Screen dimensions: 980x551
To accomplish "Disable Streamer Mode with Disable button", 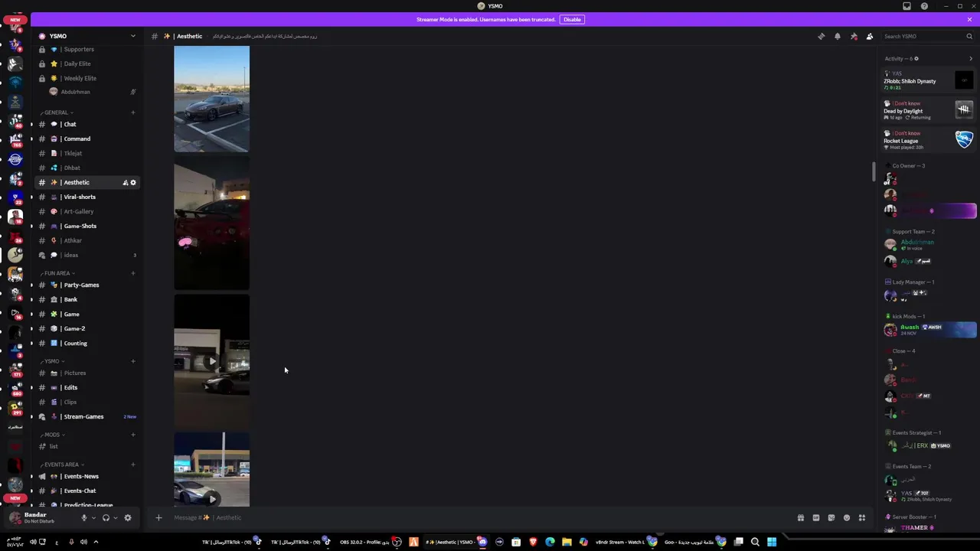I will pos(572,19).
